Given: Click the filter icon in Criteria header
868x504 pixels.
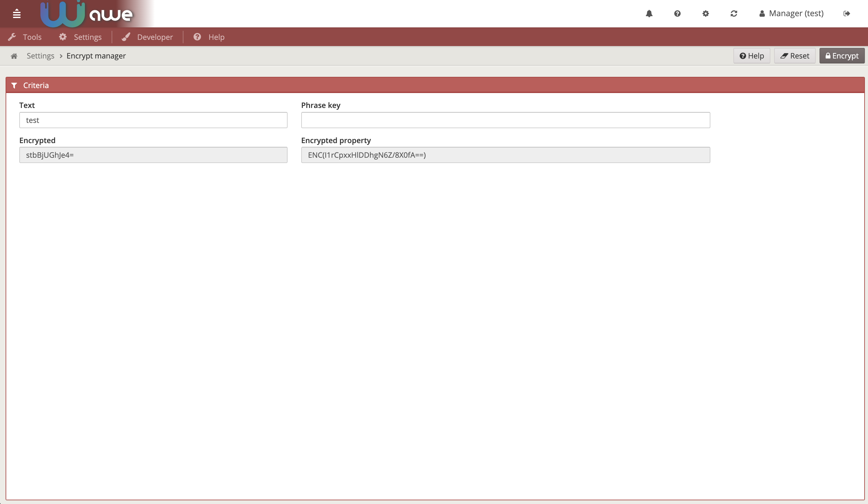Looking at the screenshot, I should coord(14,85).
